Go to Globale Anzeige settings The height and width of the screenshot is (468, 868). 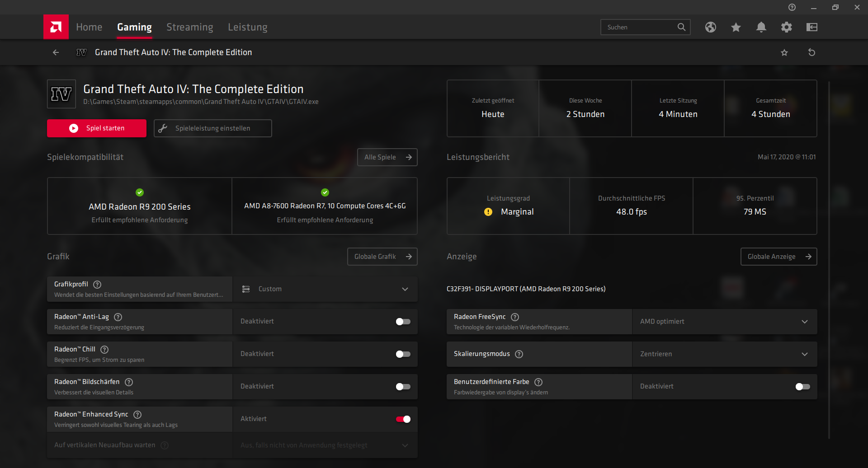(x=779, y=257)
